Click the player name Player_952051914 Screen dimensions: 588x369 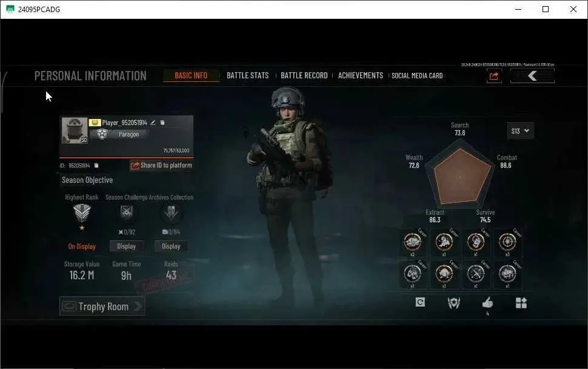124,123
